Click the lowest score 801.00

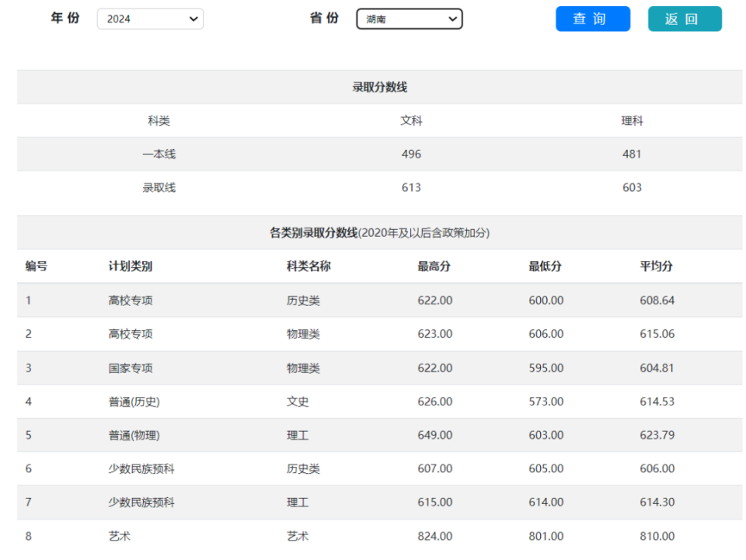546,536
